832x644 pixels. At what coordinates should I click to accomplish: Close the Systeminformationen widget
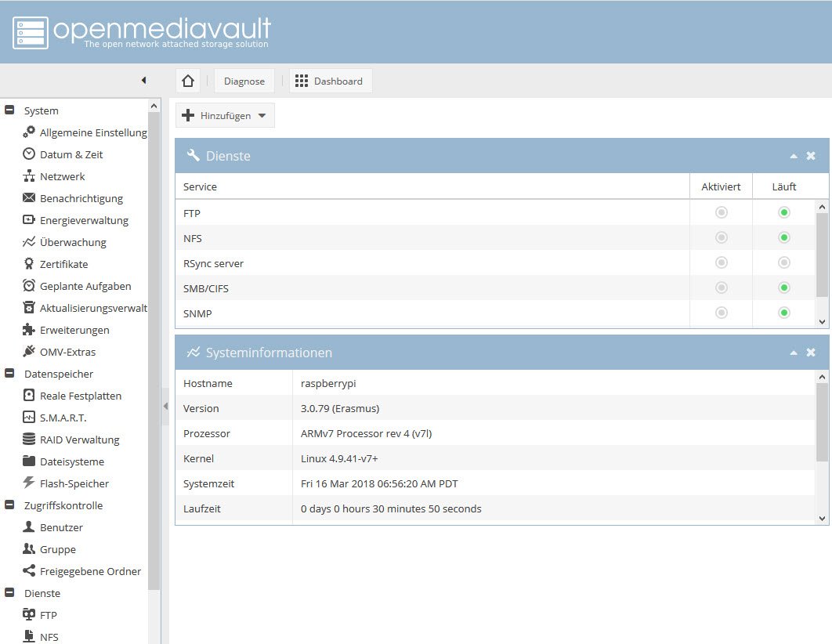(x=811, y=353)
